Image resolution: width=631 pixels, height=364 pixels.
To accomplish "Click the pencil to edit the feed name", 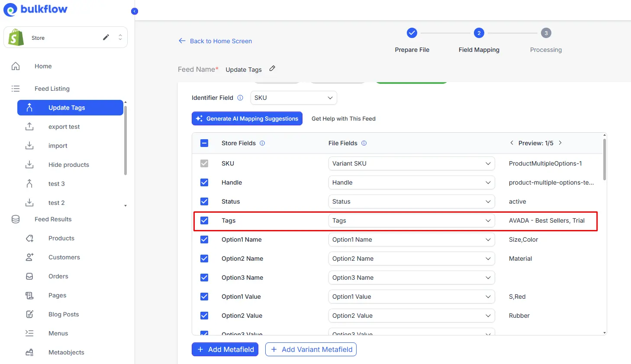I will (272, 68).
